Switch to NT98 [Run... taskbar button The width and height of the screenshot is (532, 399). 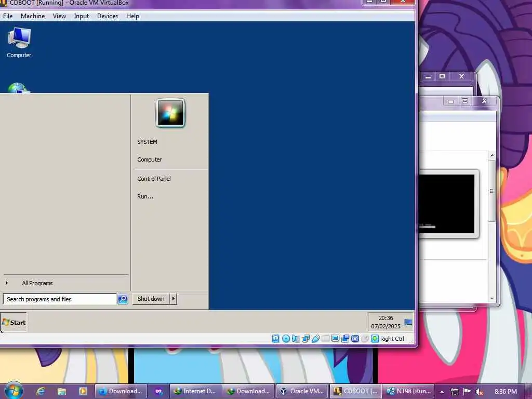tap(409, 391)
